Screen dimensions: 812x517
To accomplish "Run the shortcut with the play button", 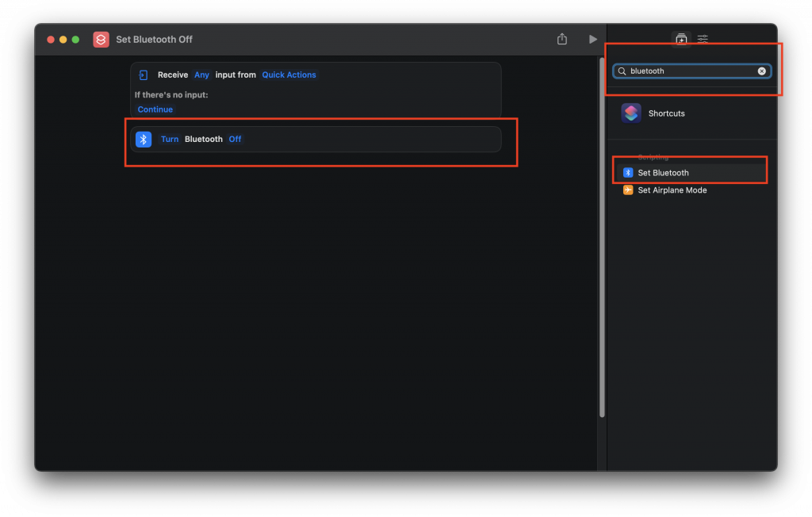I will pyautogui.click(x=592, y=40).
